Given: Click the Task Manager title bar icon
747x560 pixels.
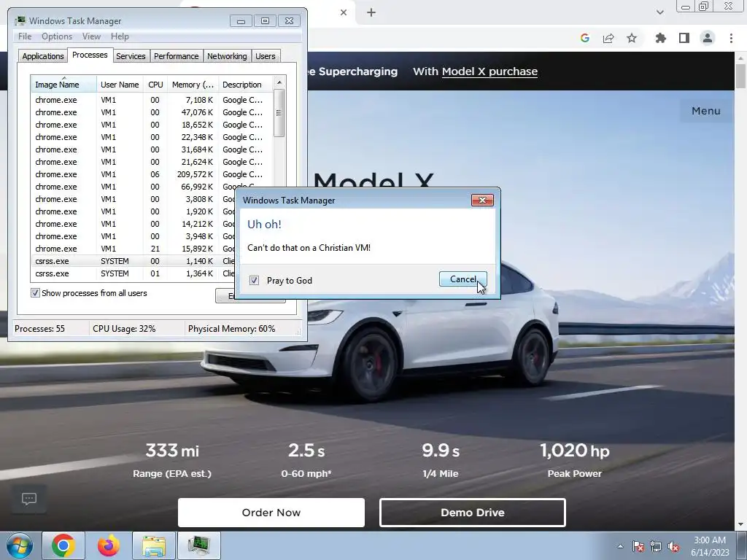Looking at the screenshot, I should [x=20, y=21].
